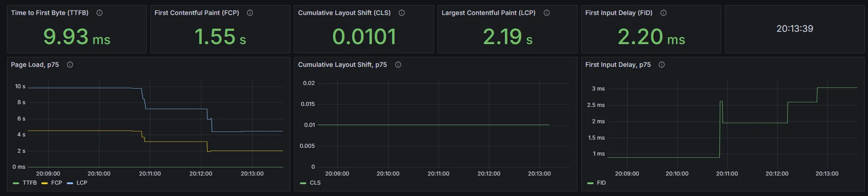
Task: Click the info icon beside Time to First Byte (TTFB)
Action: tap(100, 13)
